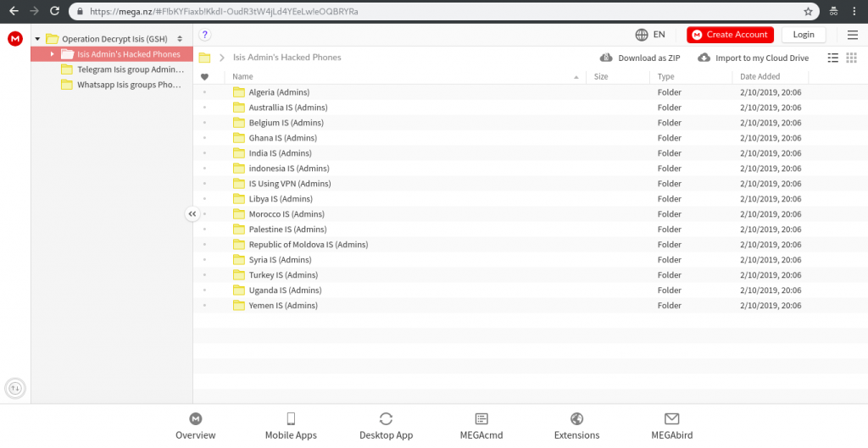
Task: Open IS Using VPN (Admins) folder
Action: [x=290, y=184]
